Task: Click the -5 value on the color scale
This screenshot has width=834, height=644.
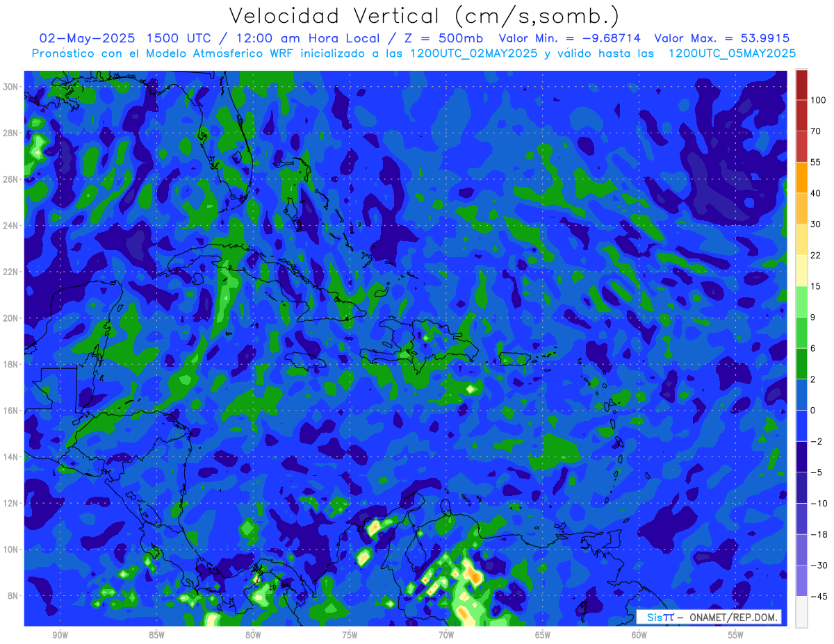Action: click(x=816, y=472)
